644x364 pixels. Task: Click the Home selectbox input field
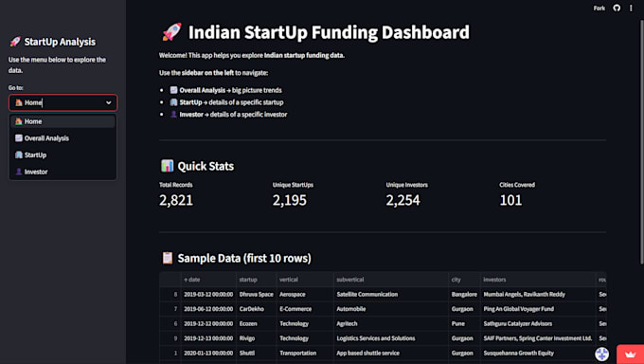[x=63, y=102]
